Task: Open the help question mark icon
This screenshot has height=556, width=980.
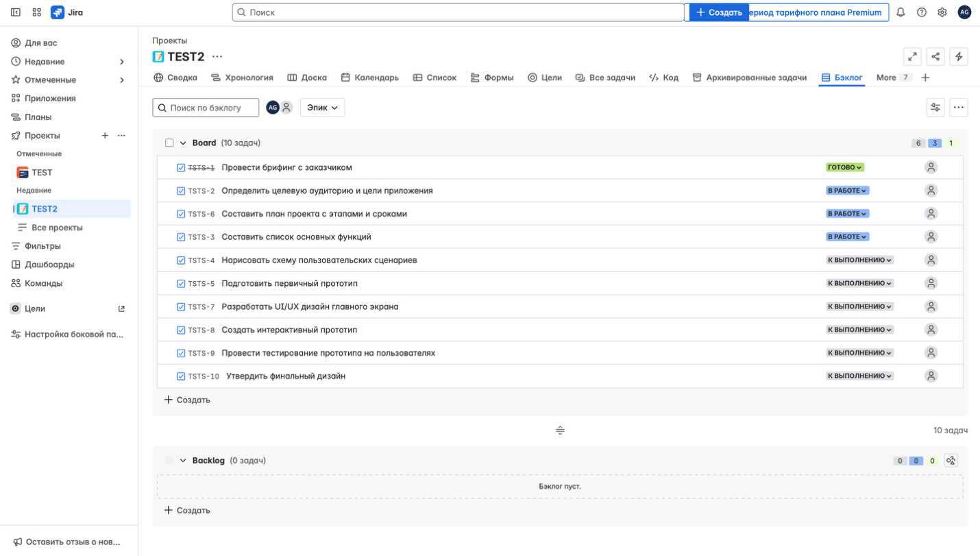Action: (922, 12)
